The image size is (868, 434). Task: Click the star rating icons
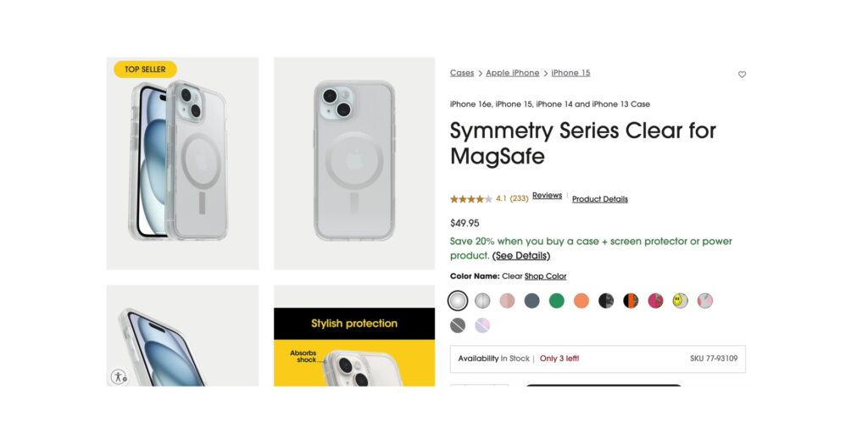point(470,198)
